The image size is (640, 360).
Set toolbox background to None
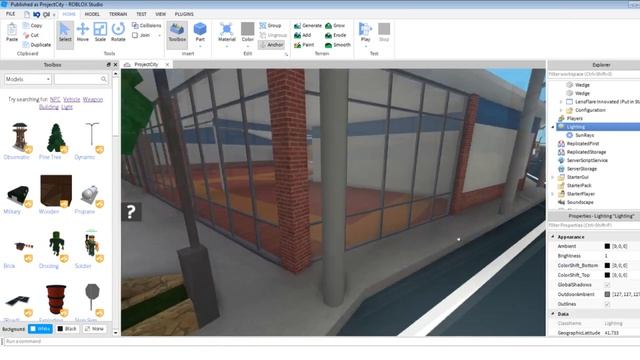click(x=94, y=329)
